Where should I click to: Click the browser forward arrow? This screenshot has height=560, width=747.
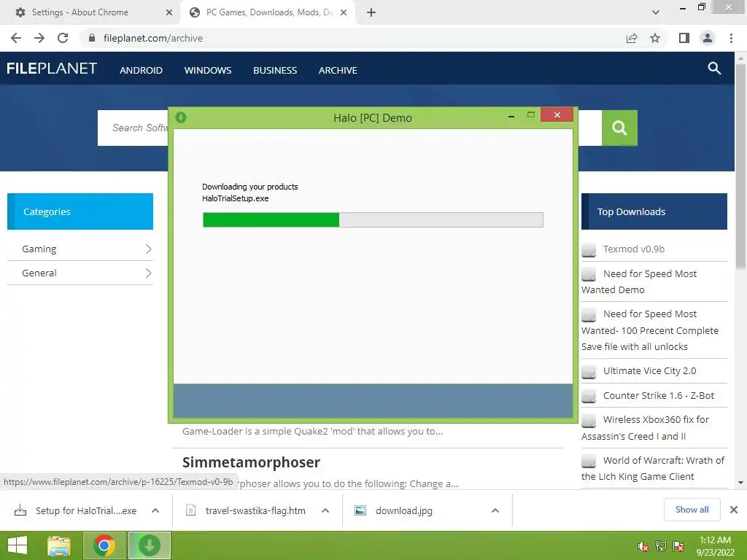coord(39,38)
